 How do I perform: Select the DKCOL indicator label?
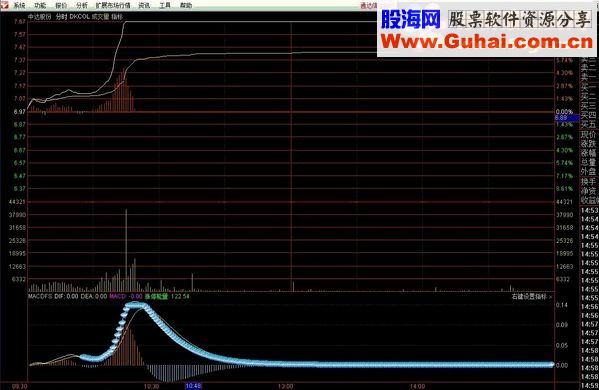pos(79,17)
